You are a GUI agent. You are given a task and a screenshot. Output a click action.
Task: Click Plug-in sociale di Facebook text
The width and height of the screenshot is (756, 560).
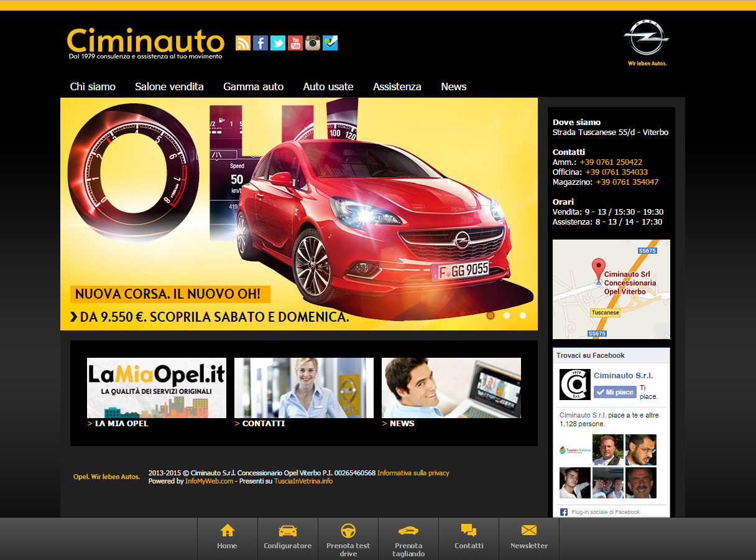point(606,512)
